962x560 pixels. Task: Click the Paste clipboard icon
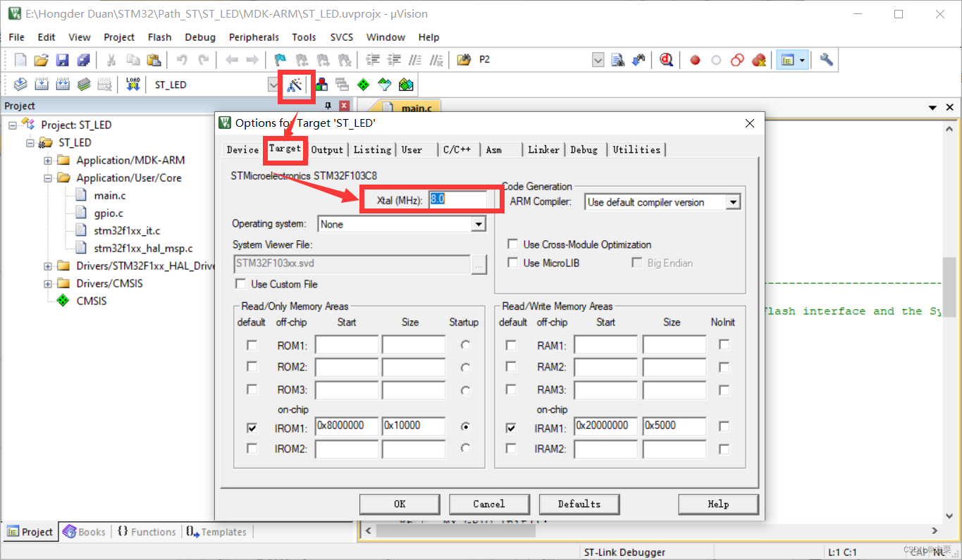pyautogui.click(x=154, y=60)
